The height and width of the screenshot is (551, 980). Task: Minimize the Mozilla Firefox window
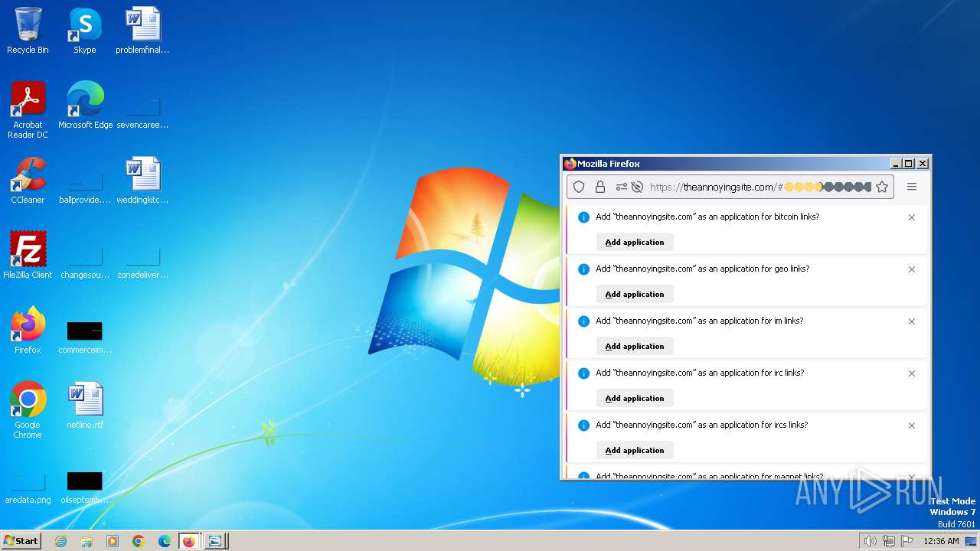(897, 164)
